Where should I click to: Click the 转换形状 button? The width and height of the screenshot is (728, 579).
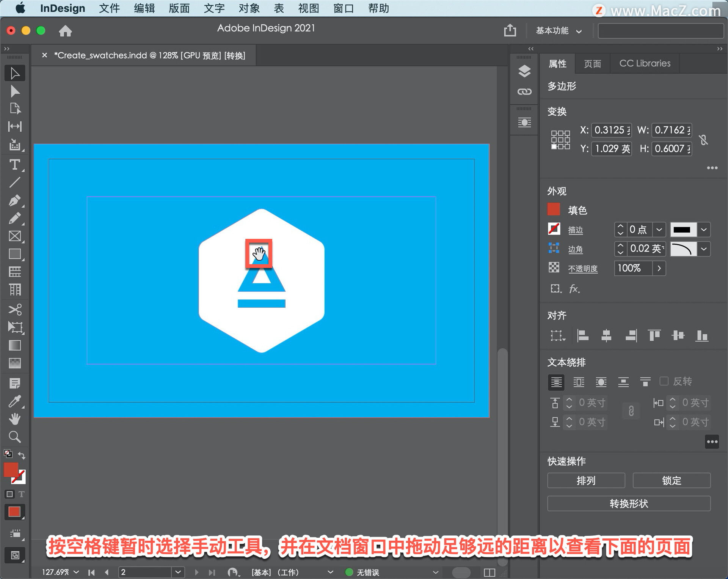pyautogui.click(x=629, y=503)
